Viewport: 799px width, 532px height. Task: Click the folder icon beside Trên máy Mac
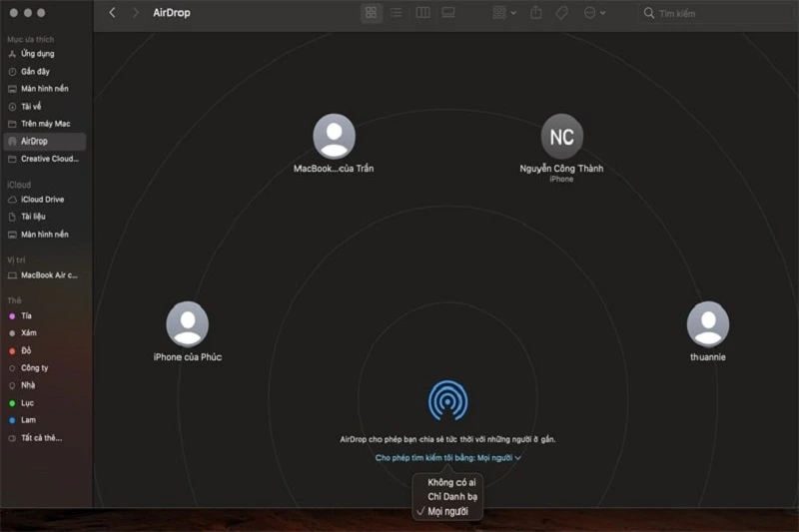12,124
